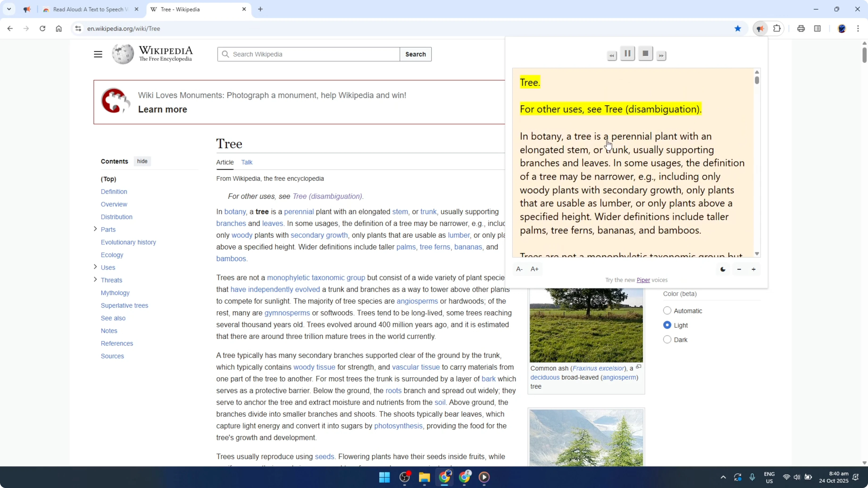The height and width of the screenshot is (488, 868).
Task: Open Wikipedia main hamburger menu
Action: pos(98,54)
